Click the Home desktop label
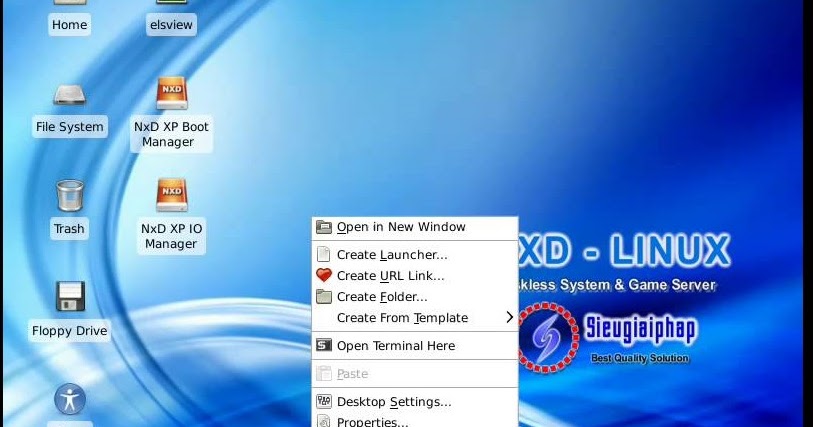The width and height of the screenshot is (813, 427). pos(69,25)
